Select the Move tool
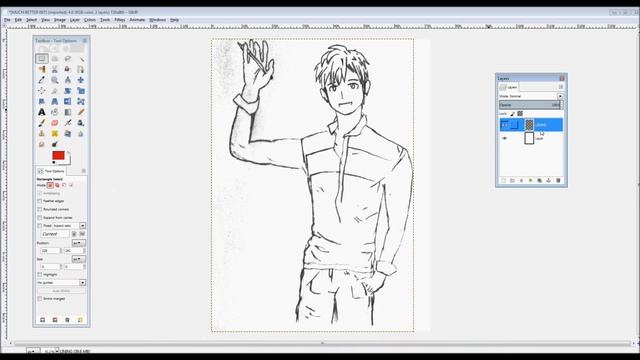 [x=81, y=80]
